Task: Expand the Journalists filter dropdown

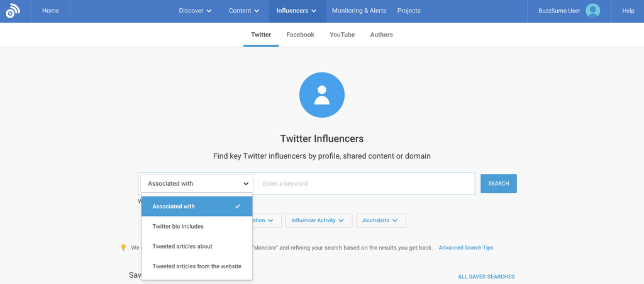Action: pyautogui.click(x=380, y=220)
